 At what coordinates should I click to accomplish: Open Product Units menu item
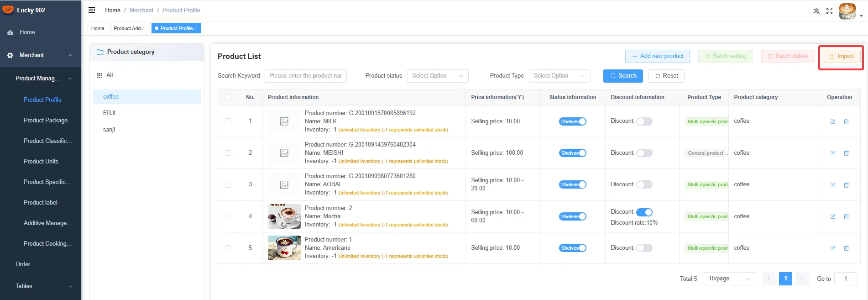[x=41, y=162]
